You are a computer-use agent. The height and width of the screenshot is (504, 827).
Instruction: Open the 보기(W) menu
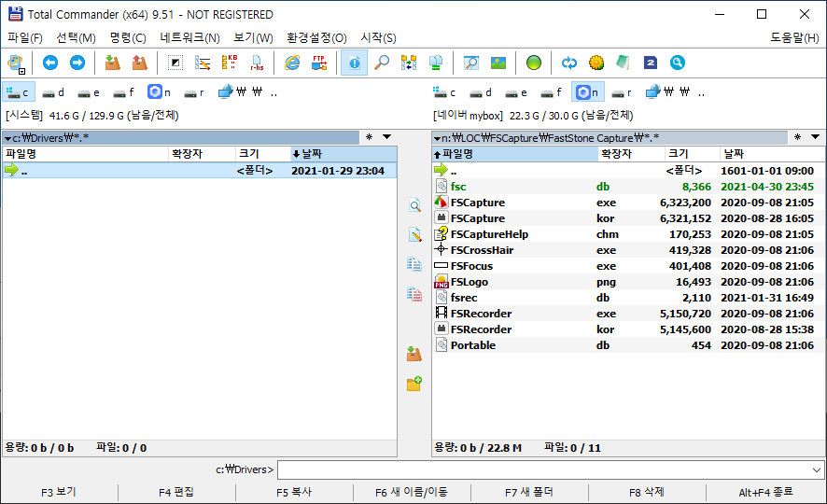pos(253,38)
